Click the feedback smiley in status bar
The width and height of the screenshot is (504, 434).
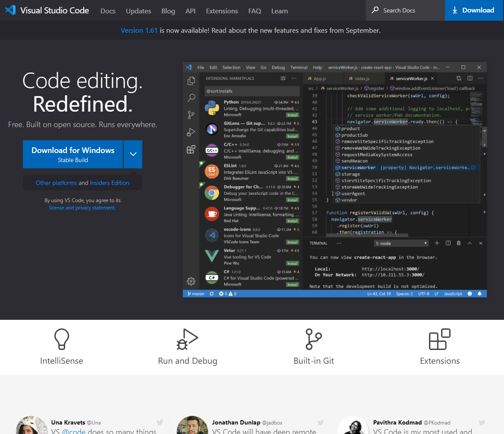tap(470, 293)
